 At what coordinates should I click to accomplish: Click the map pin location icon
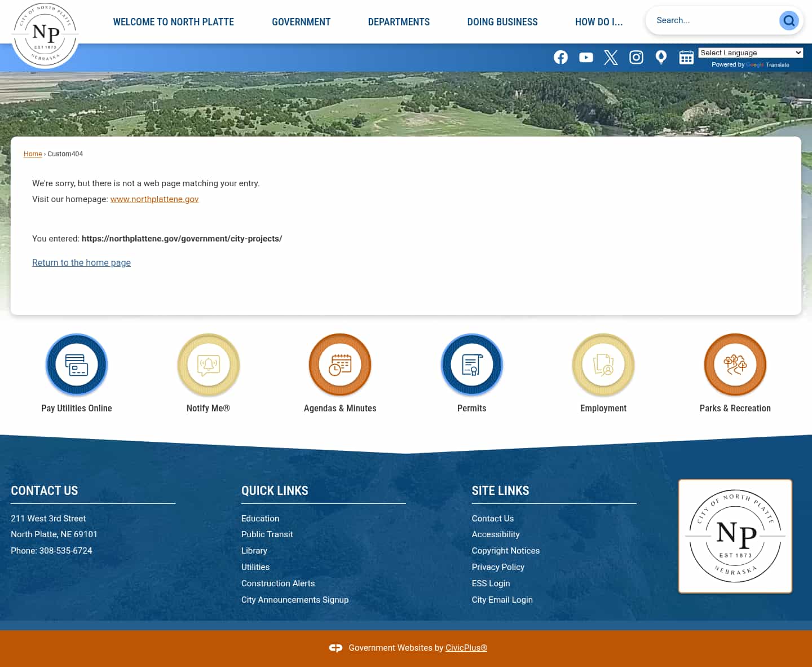(661, 57)
